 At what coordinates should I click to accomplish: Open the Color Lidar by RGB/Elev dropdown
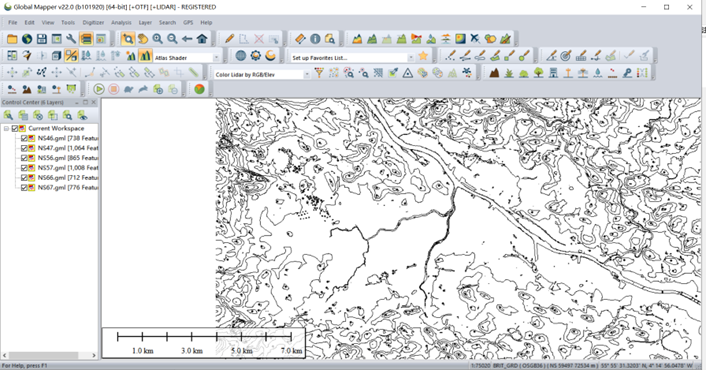coord(307,74)
